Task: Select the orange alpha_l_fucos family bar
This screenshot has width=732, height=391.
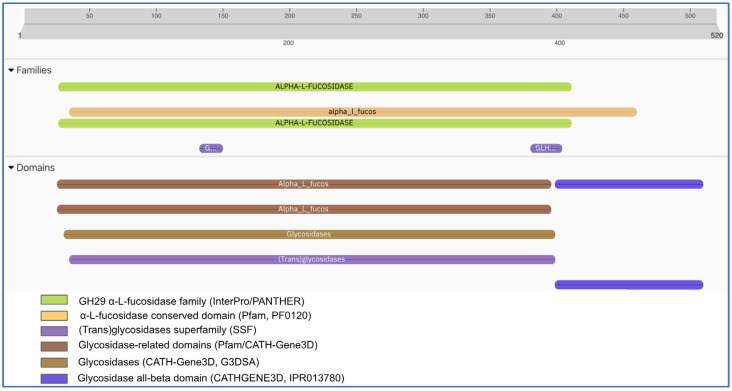Action: [x=353, y=112]
